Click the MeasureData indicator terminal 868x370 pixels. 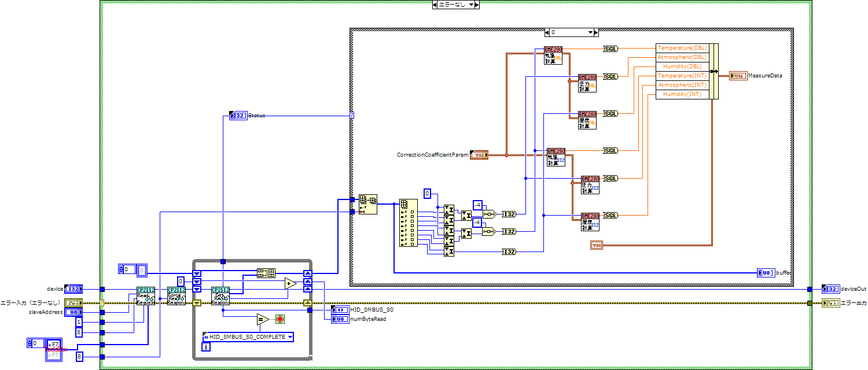click(738, 75)
